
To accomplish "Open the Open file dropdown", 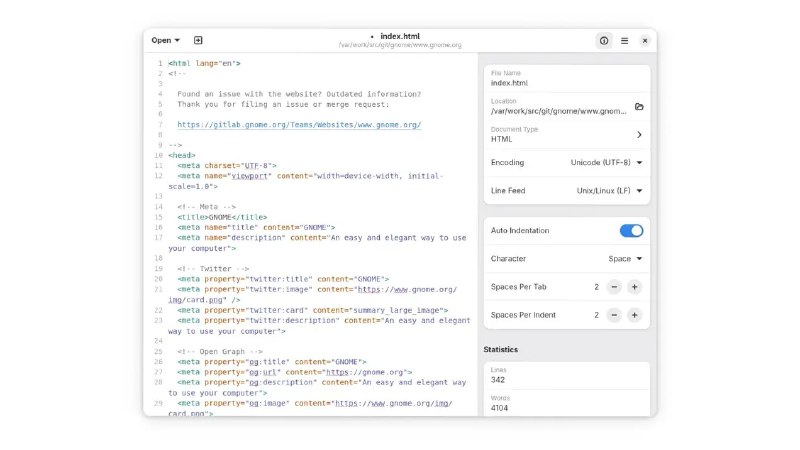I will (165, 40).
